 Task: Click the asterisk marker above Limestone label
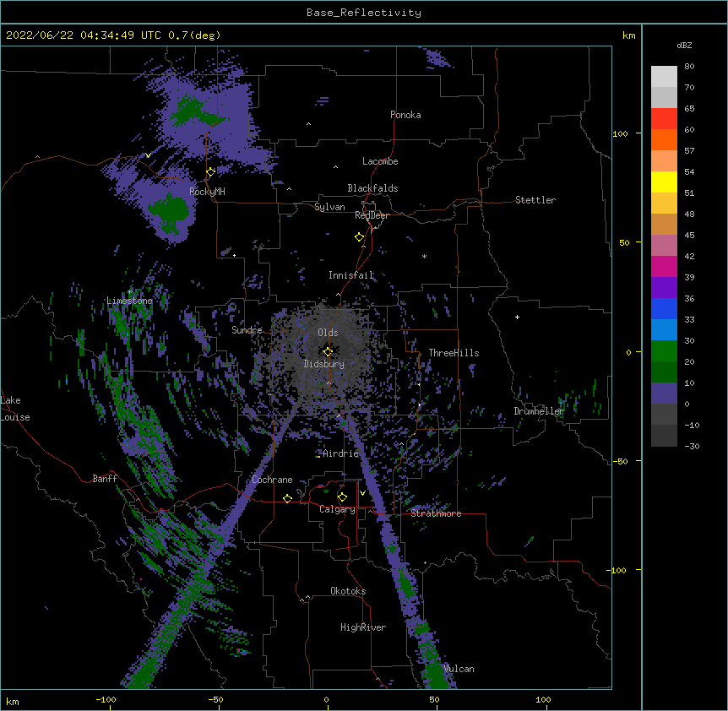[x=130, y=291]
